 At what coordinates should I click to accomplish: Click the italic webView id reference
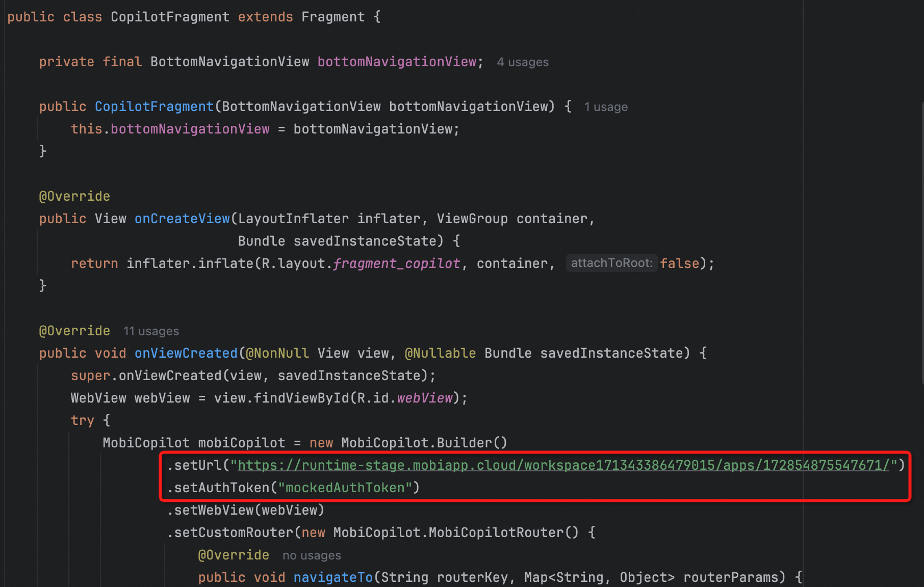point(425,398)
